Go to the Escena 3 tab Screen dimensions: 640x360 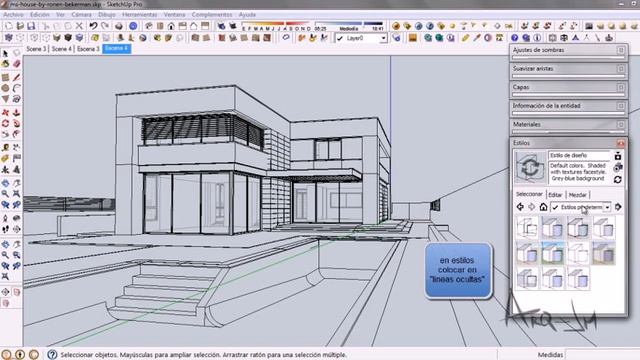click(x=88, y=49)
